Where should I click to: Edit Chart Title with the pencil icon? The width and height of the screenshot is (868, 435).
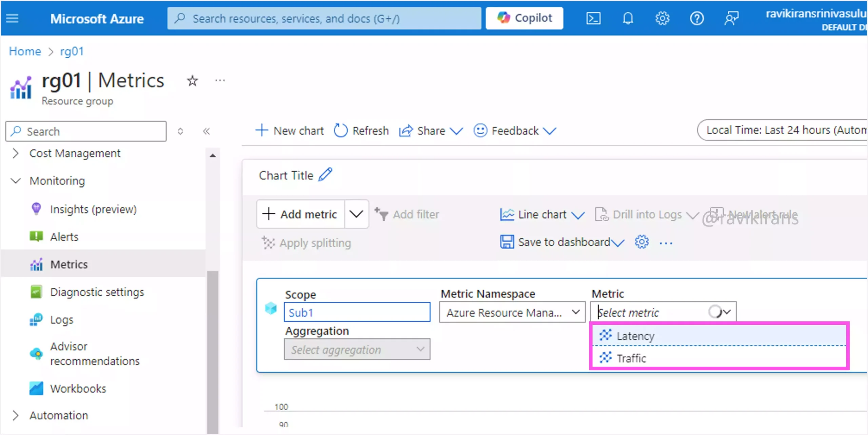point(325,175)
